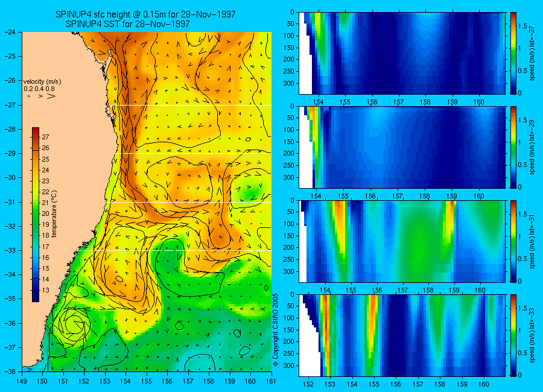Click the "0.5" tick on the lat=-31 speed colorbar
543x392 pixels.
click(x=522, y=259)
